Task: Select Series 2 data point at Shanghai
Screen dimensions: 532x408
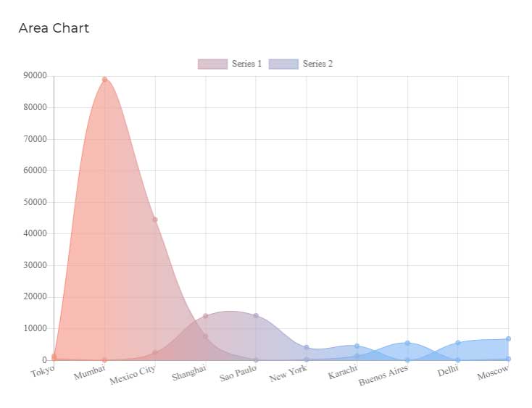Action: (205, 316)
